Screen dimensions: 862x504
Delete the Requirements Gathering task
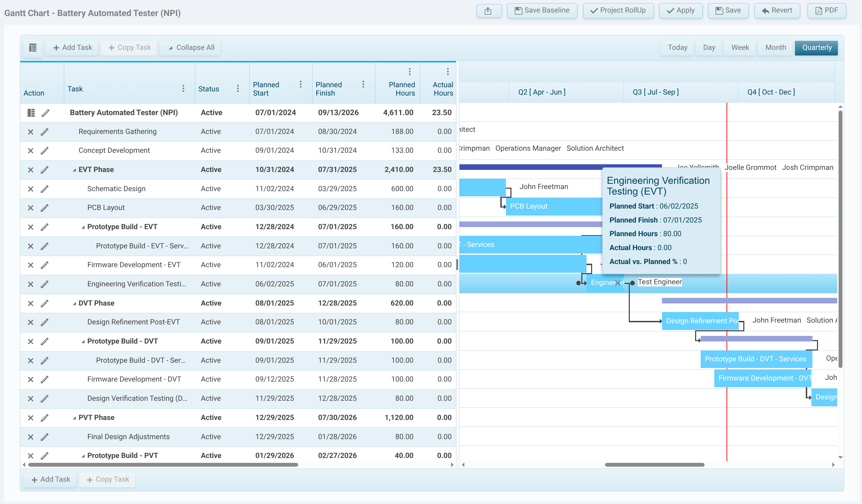click(31, 132)
